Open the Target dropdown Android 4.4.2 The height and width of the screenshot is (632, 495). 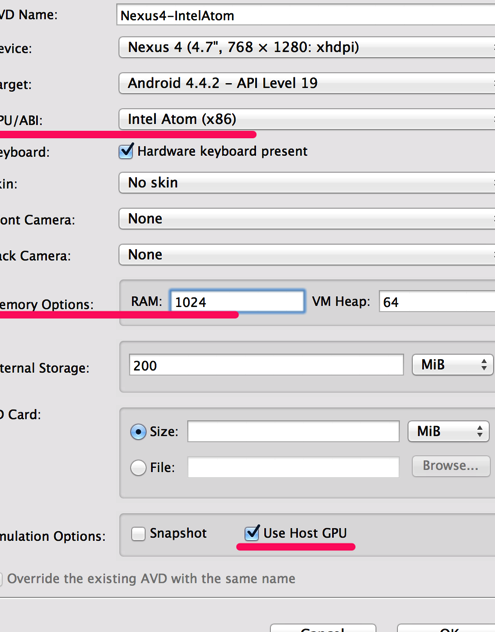tap(307, 83)
